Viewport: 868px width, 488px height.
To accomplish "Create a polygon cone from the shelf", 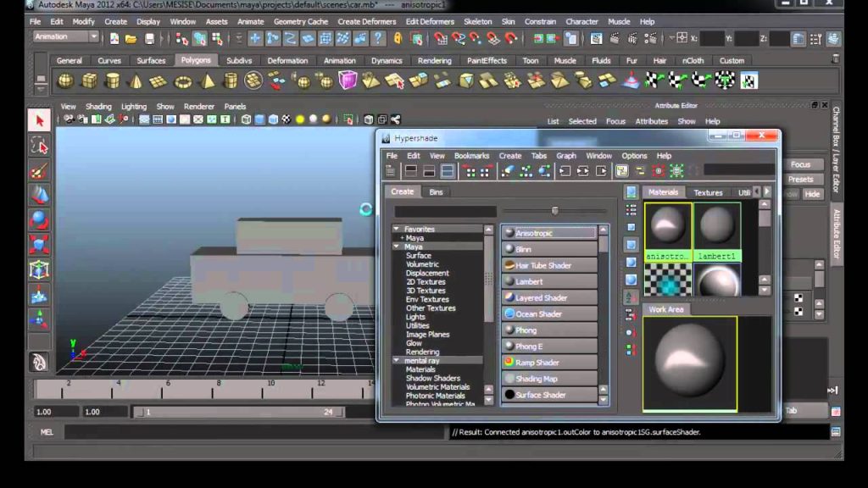I will tap(136, 81).
